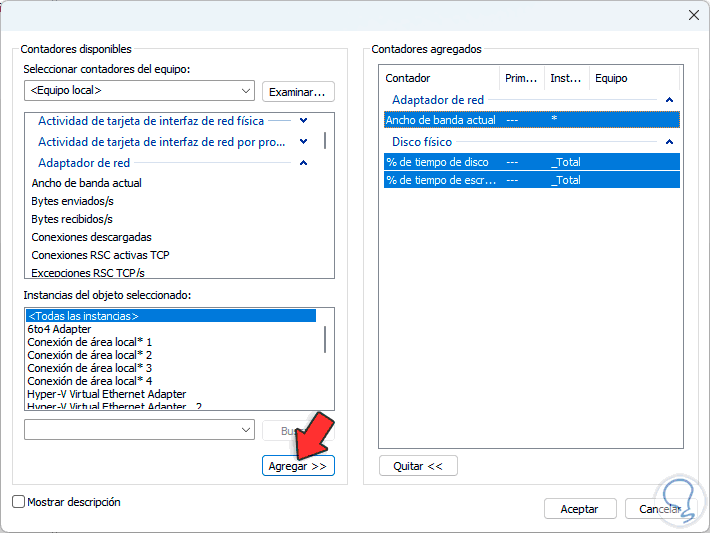Toggle the 'Mostrar descripción' checkbox
This screenshot has height=533, width=710.
pos(19,502)
